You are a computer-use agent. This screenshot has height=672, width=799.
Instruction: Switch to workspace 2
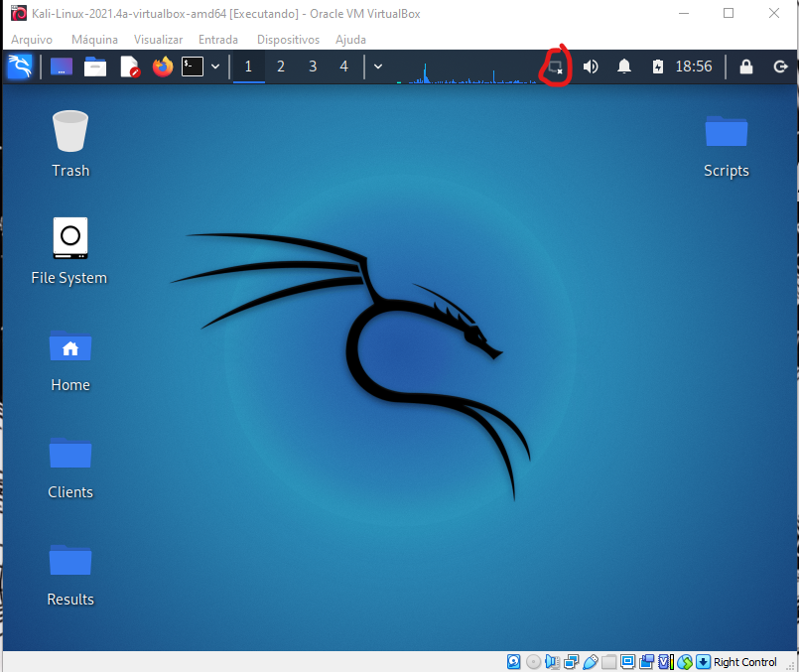tap(281, 67)
